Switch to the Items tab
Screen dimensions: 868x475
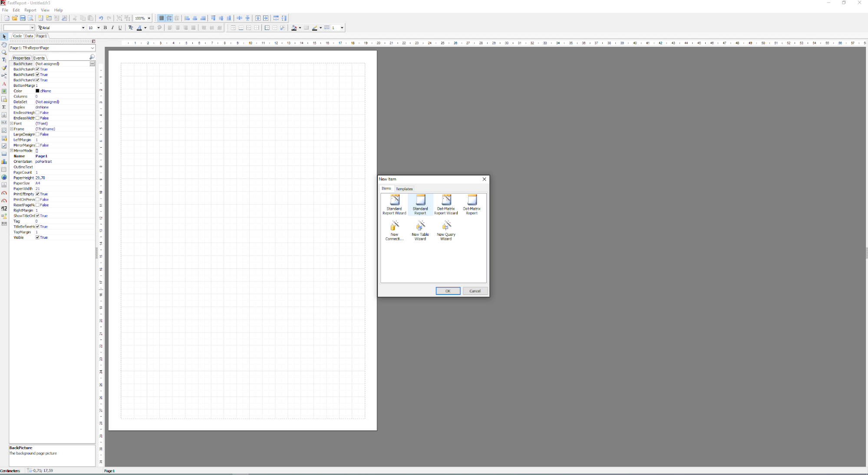point(386,188)
